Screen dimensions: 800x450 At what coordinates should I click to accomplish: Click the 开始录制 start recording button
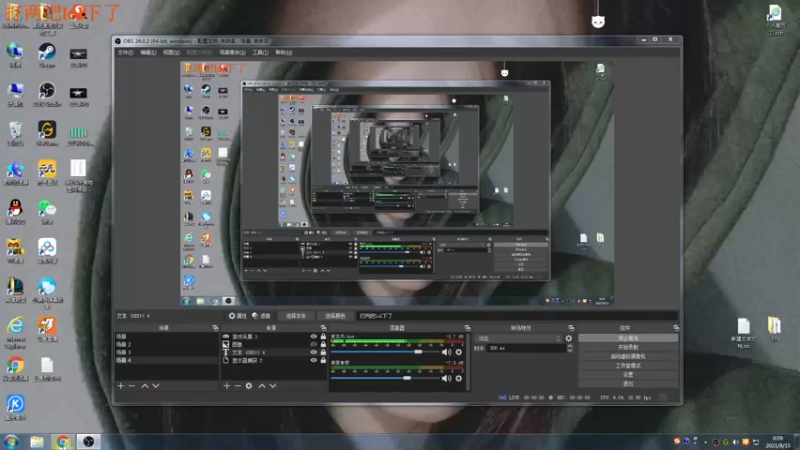pyautogui.click(x=628, y=347)
